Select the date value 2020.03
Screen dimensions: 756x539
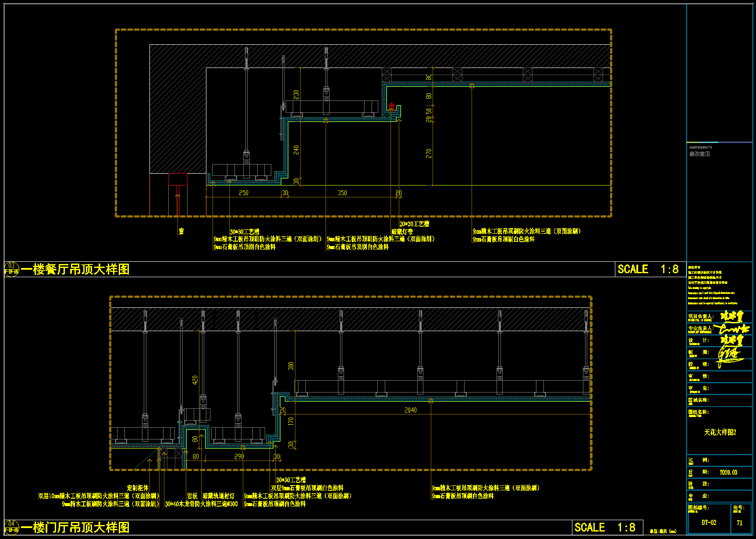[x=728, y=472]
